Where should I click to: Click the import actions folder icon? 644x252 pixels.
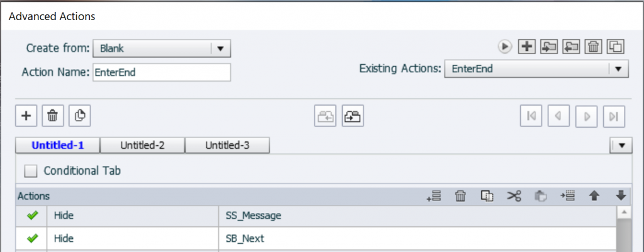pos(550,46)
